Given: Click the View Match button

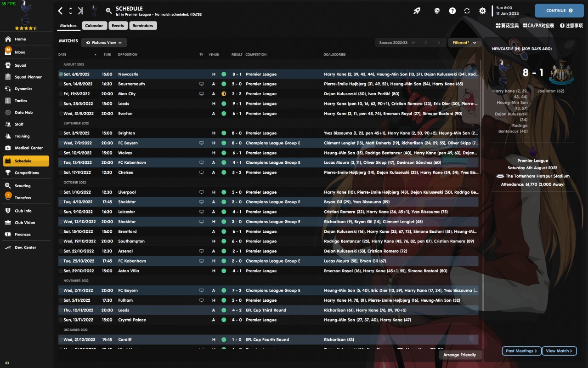Looking at the screenshot, I should coord(559,351).
